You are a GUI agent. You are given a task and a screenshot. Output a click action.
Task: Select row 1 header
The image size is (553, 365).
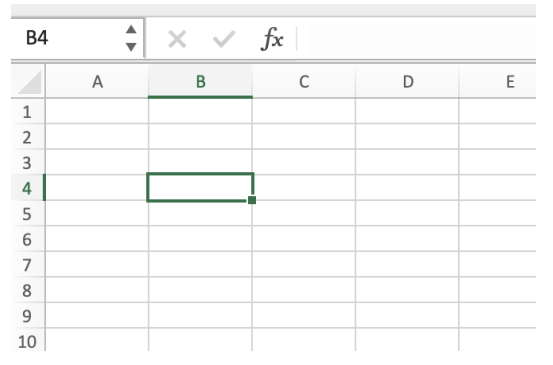point(28,111)
